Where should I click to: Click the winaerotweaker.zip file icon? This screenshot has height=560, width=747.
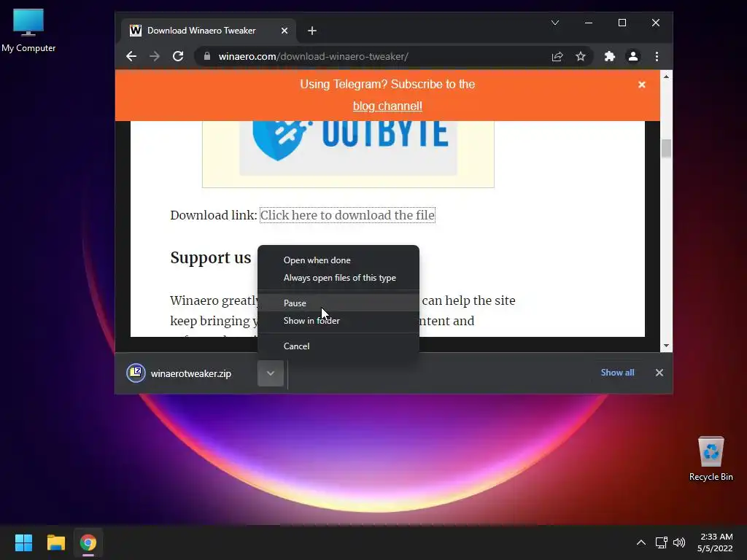[x=136, y=373]
